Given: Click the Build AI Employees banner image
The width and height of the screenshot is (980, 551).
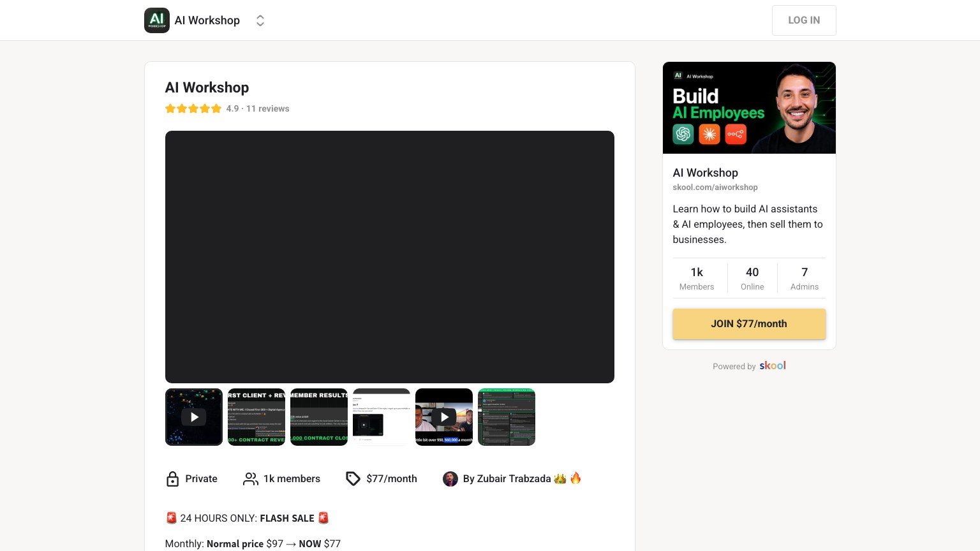Looking at the screenshot, I should click(x=749, y=108).
